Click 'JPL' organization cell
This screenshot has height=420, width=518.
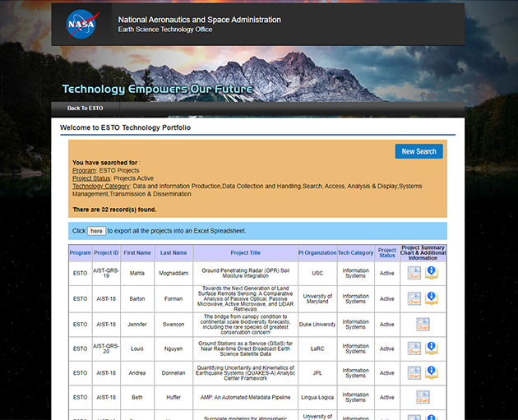pos(317,373)
